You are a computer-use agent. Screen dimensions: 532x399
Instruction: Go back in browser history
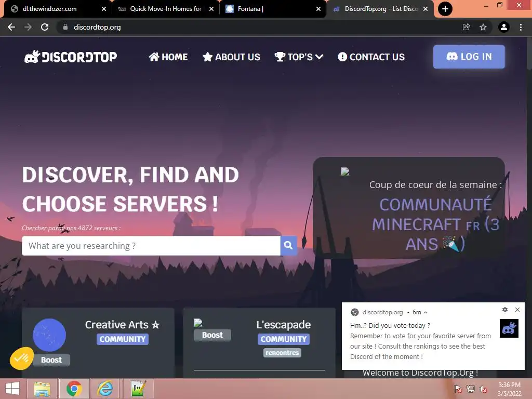11,27
